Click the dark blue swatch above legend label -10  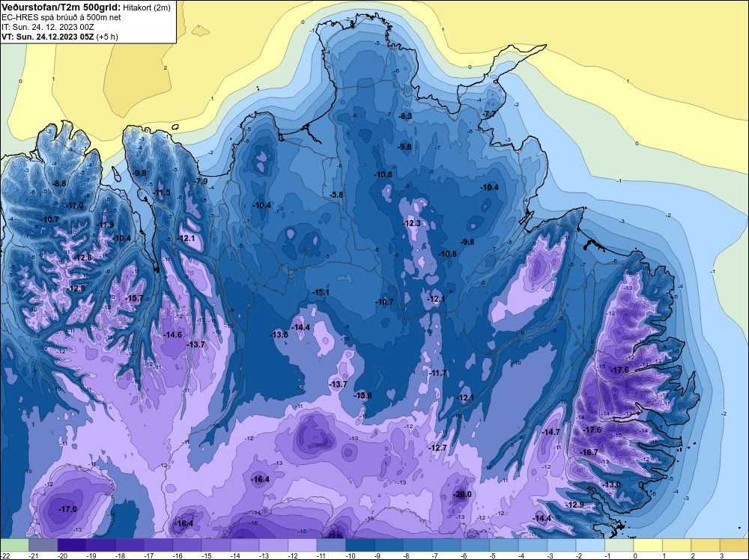click(x=360, y=545)
